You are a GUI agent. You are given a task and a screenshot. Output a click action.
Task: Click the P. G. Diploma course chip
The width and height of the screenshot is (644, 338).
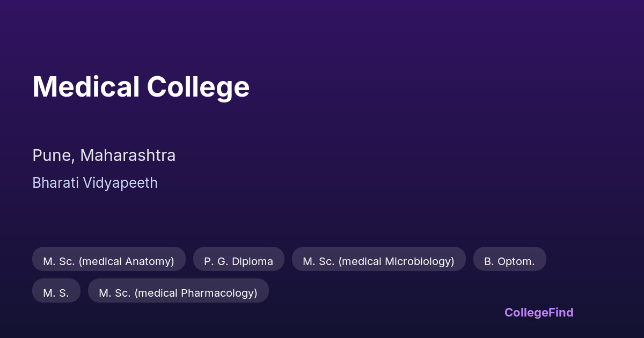pyautogui.click(x=238, y=261)
